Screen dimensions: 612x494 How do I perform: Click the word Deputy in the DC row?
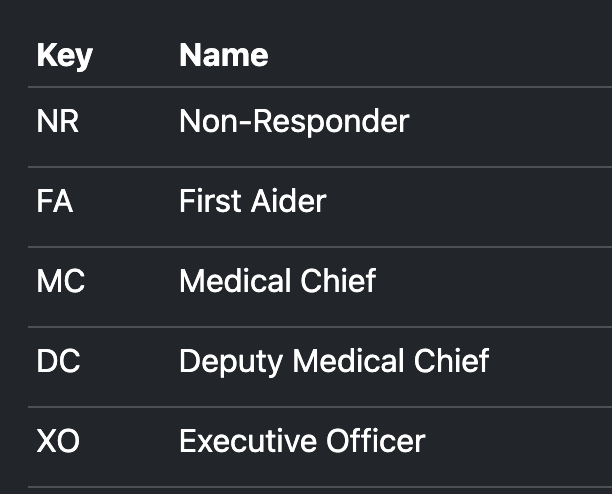pos(223,362)
